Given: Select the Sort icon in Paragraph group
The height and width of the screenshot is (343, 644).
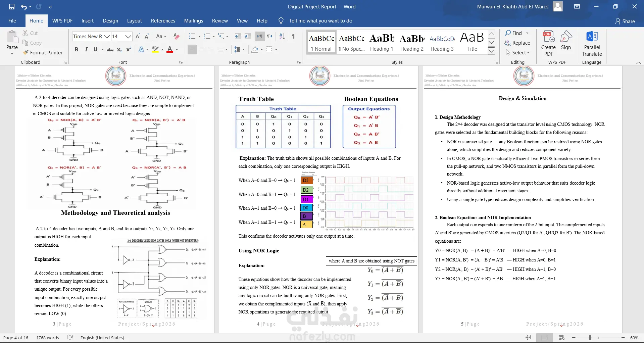Looking at the screenshot, I should (282, 36).
